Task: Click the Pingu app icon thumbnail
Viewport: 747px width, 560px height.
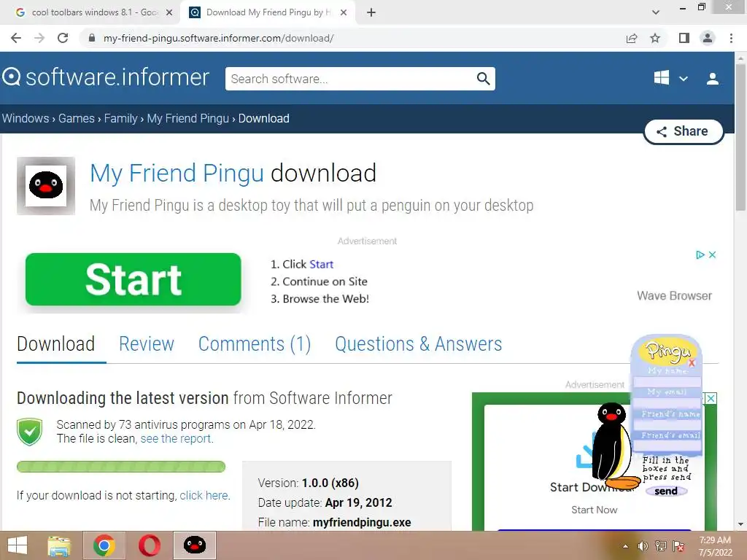Action: tap(46, 186)
